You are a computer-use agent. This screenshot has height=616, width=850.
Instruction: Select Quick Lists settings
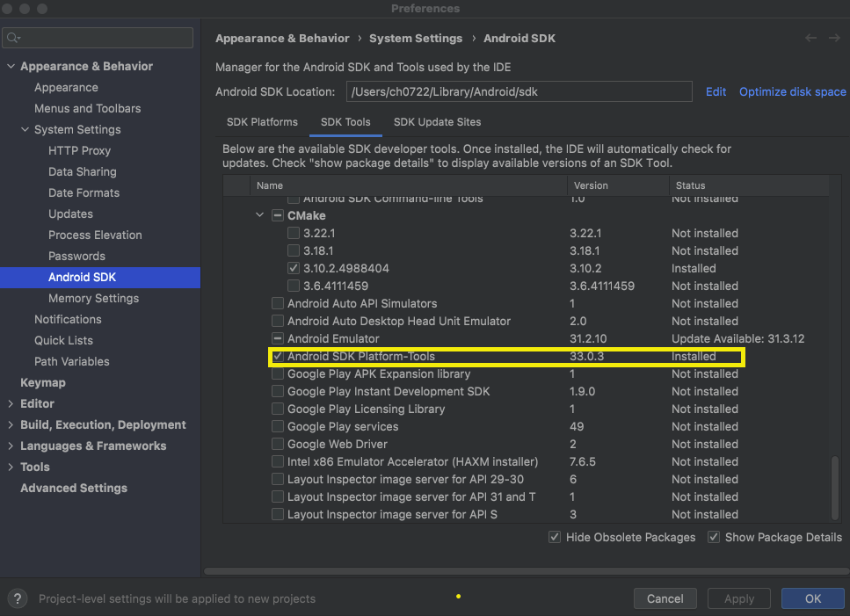point(63,341)
